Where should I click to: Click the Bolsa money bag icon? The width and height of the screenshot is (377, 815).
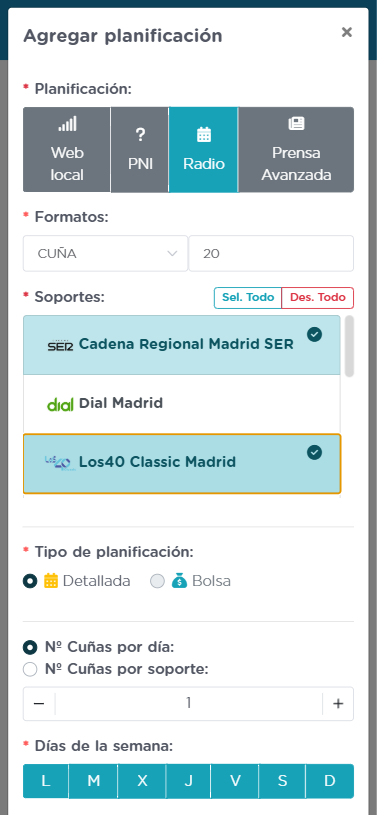click(179, 581)
